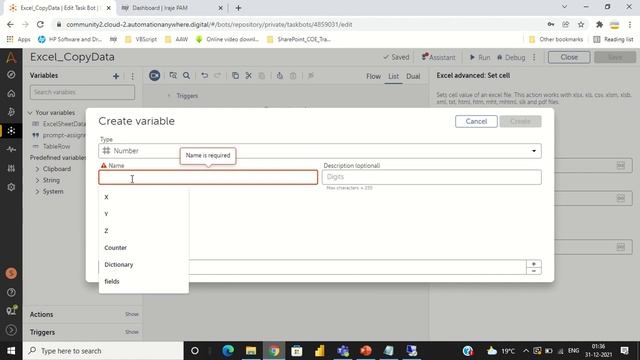Image resolution: width=640 pixels, height=360 pixels.
Task: Open the Automation section in left sidebar
Action: pos(11,131)
